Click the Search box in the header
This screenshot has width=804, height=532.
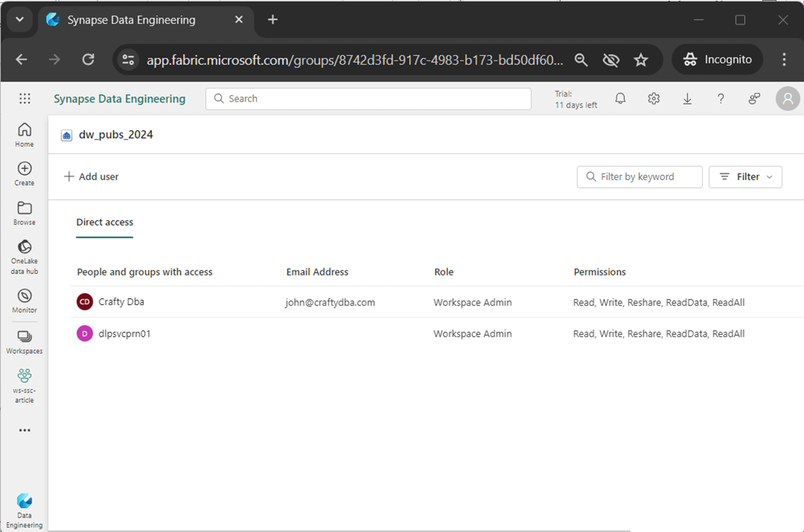pyautogui.click(x=369, y=98)
